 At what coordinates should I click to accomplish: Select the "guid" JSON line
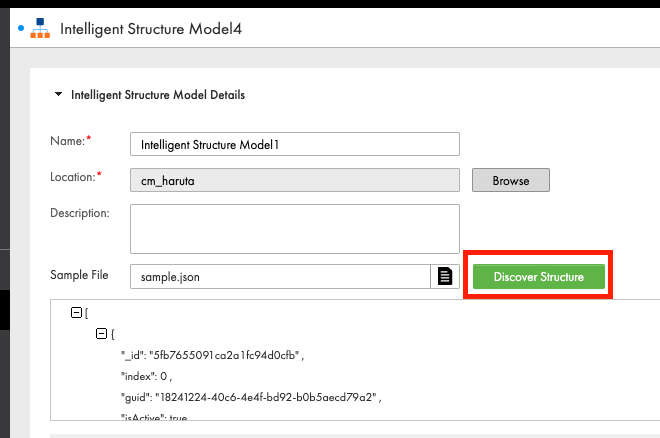tap(251, 397)
